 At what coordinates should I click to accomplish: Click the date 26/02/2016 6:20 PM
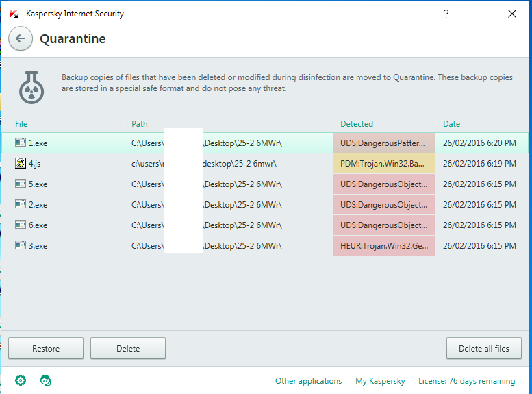pyautogui.click(x=479, y=143)
